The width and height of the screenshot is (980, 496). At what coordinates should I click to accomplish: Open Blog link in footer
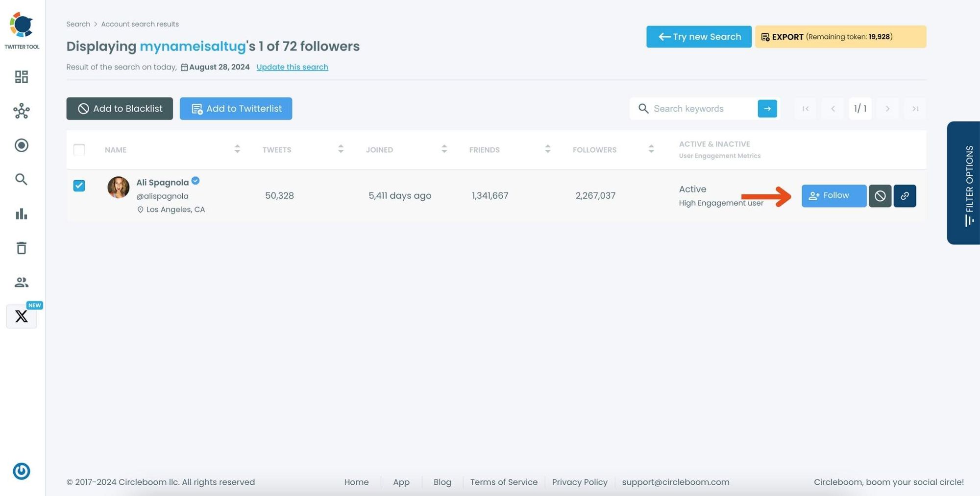point(442,482)
